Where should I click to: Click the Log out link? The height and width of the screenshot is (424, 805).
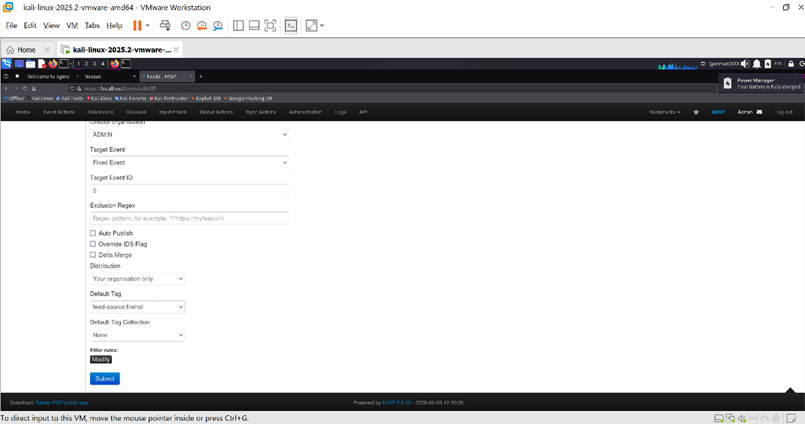click(x=783, y=112)
